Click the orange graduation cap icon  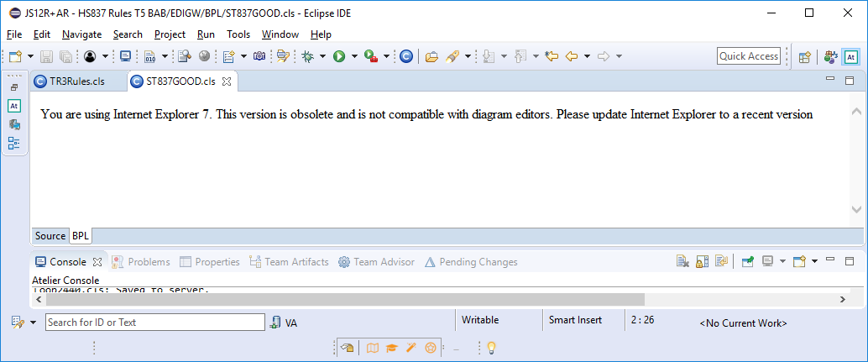coord(392,348)
